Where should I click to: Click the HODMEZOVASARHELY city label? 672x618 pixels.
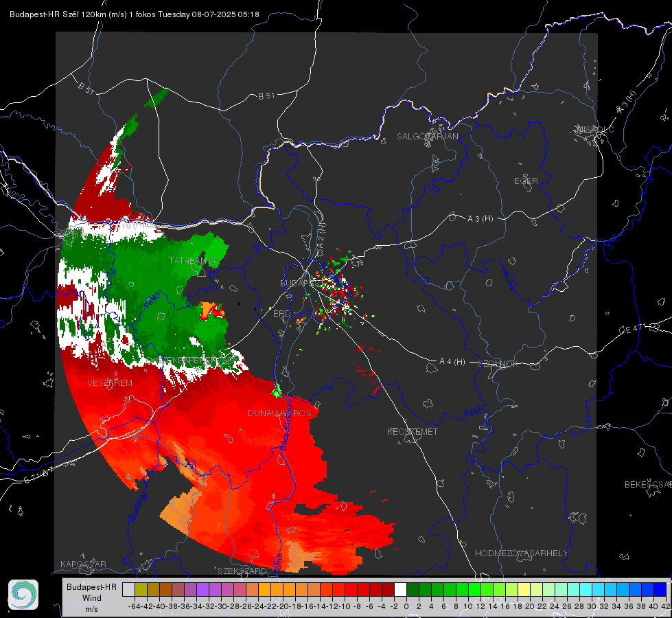coord(521,553)
